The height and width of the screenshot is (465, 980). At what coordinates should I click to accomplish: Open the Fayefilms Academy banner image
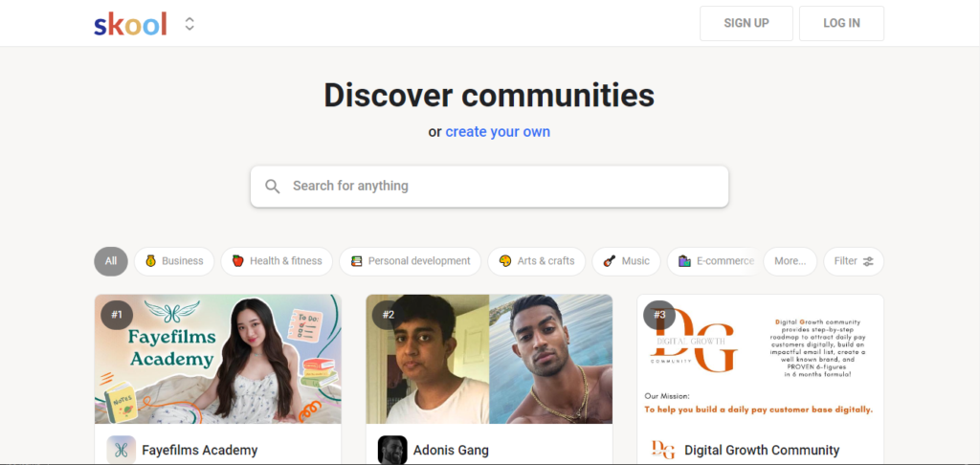point(218,359)
